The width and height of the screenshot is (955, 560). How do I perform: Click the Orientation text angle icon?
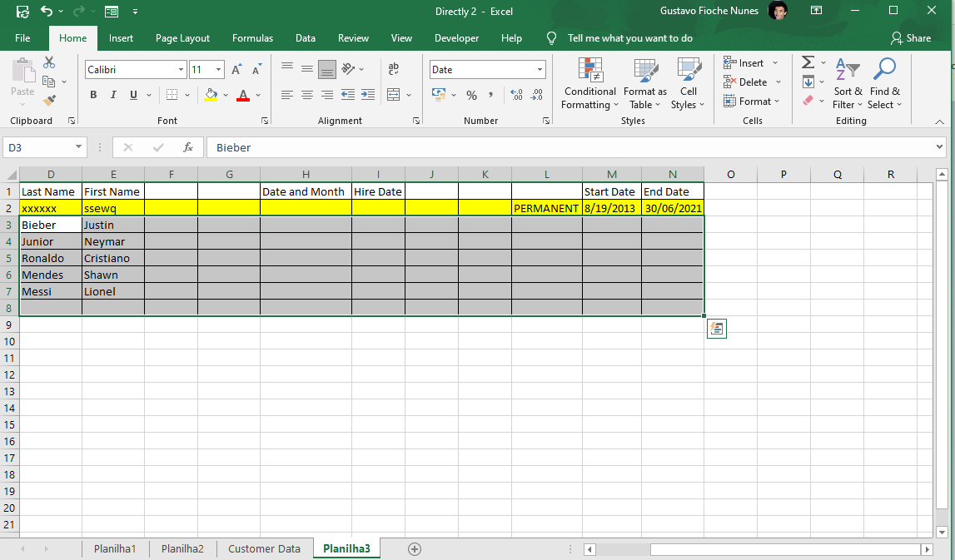tap(348, 69)
